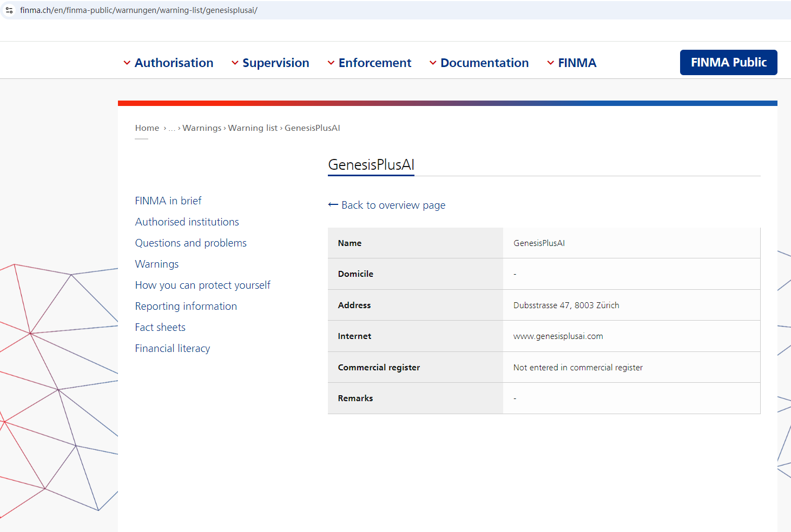This screenshot has height=532, width=791.
Task: Go to Home in the breadcrumb
Action: pyautogui.click(x=147, y=128)
